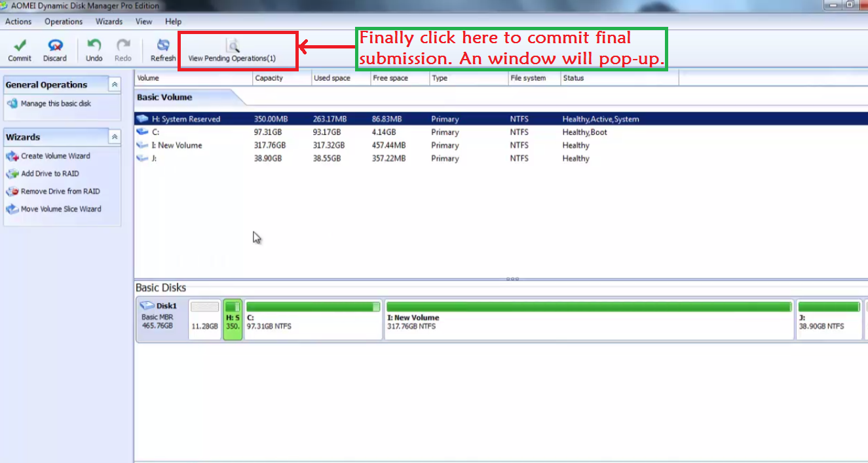Launch the Move Volume Slice Wizard
This screenshot has width=868, height=463.
point(61,209)
